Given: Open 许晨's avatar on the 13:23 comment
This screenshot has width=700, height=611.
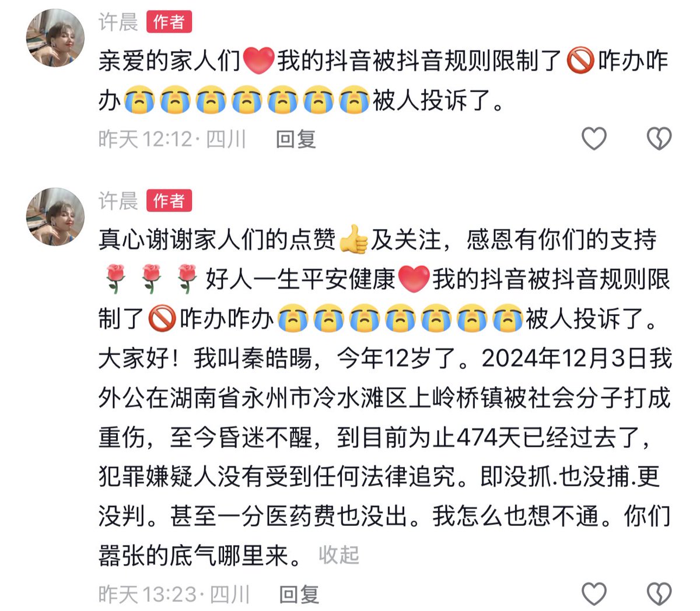Looking at the screenshot, I should [x=55, y=217].
